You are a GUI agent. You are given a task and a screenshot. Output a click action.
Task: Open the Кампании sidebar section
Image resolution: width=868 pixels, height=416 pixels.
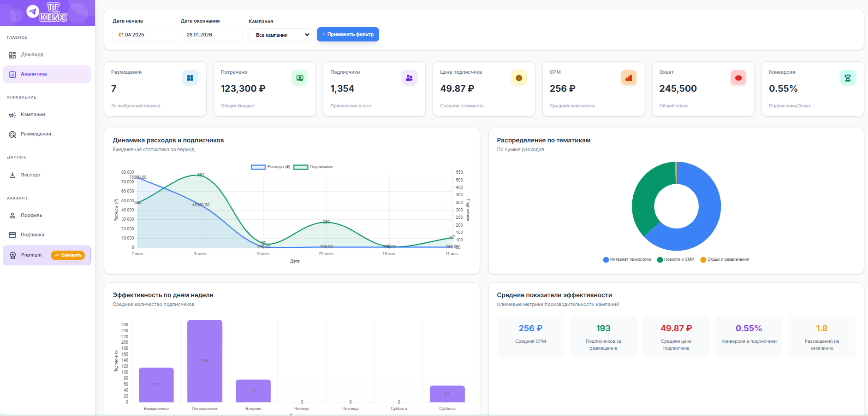[33, 115]
